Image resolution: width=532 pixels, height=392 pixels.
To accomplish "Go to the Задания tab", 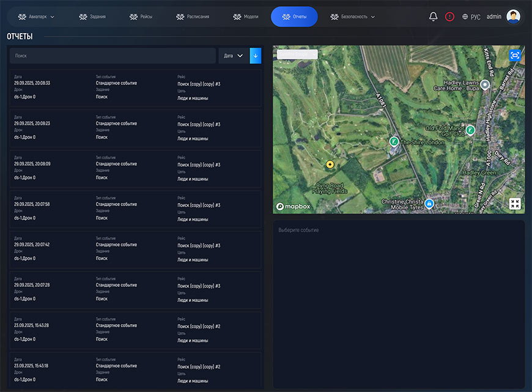I will (92, 17).
